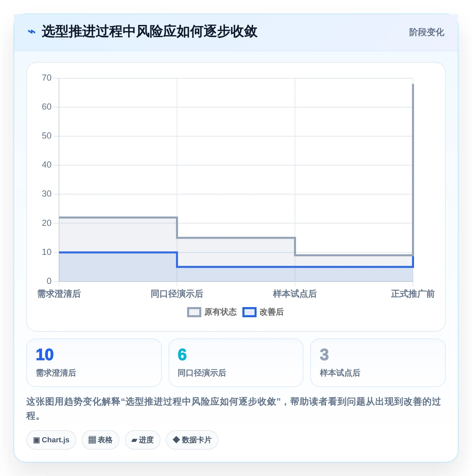Select the 数据卡片 tag
The width and height of the screenshot is (472, 476).
tap(192, 440)
